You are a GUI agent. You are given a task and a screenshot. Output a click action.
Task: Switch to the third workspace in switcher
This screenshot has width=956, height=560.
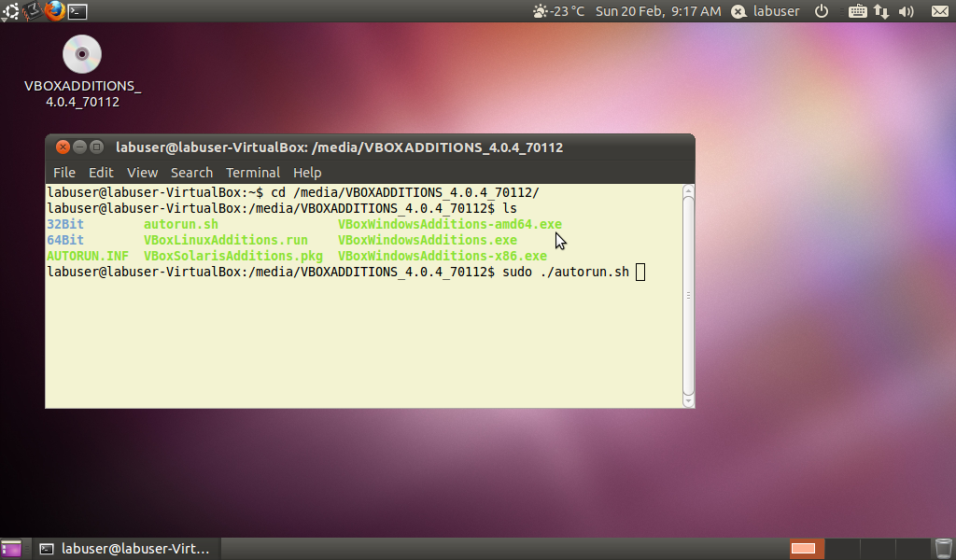[878, 549]
